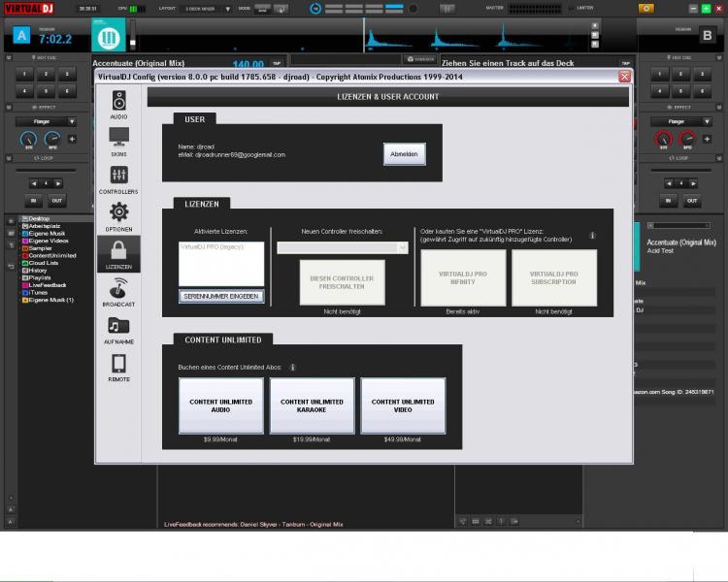This screenshot has height=582, width=728.
Task: Open Optionen via the gear icon
Action: pos(118,216)
